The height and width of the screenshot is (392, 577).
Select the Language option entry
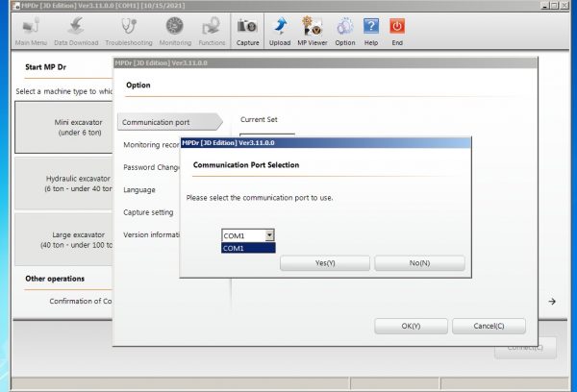pyautogui.click(x=139, y=189)
